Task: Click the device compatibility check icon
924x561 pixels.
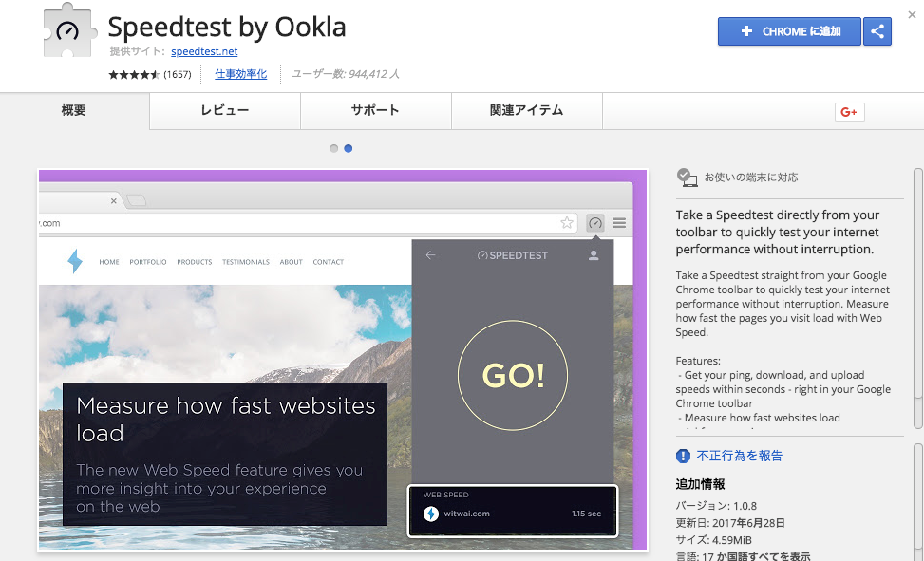Action: click(x=687, y=177)
